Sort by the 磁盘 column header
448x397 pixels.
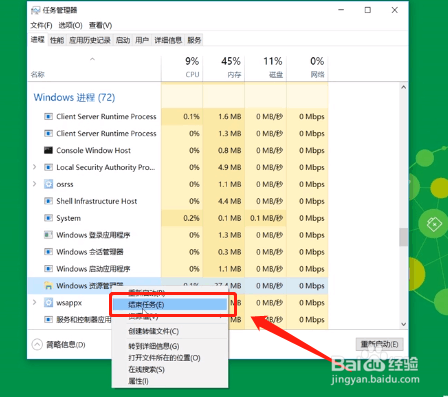coord(266,68)
